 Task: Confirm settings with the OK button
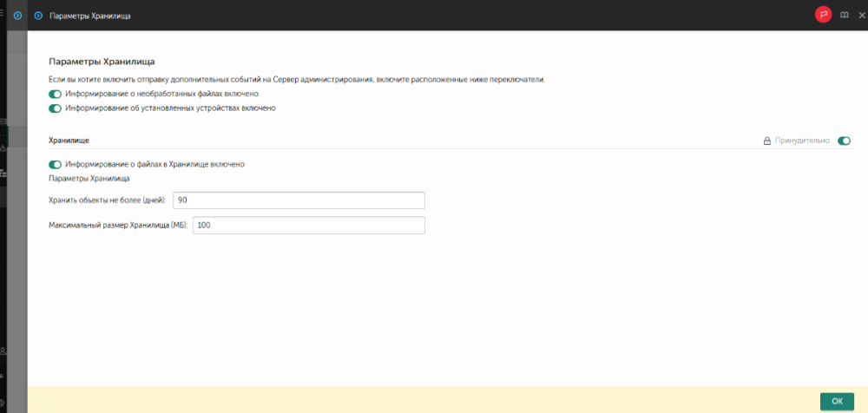837,402
